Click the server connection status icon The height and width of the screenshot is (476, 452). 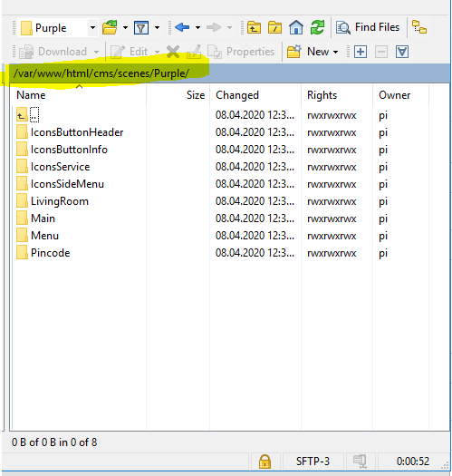(x=361, y=461)
